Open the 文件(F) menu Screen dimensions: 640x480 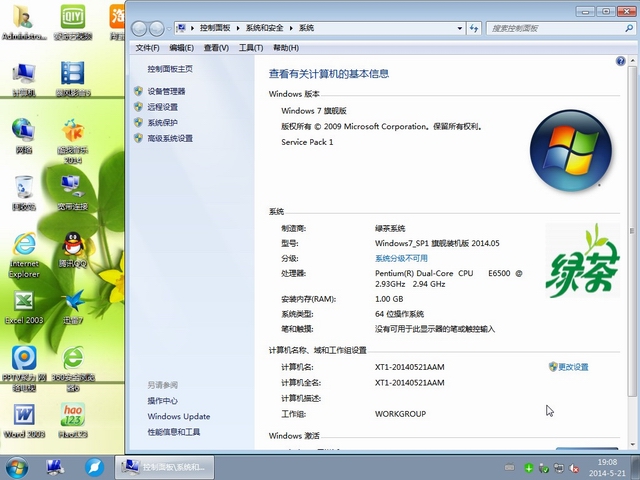[147, 48]
